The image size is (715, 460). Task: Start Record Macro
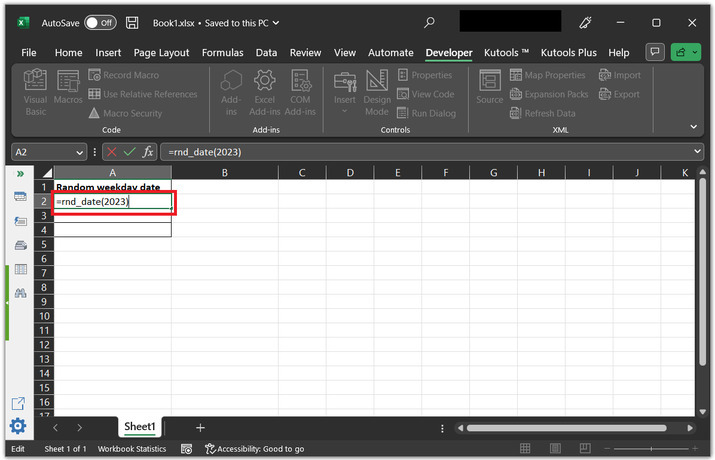(x=124, y=75)
